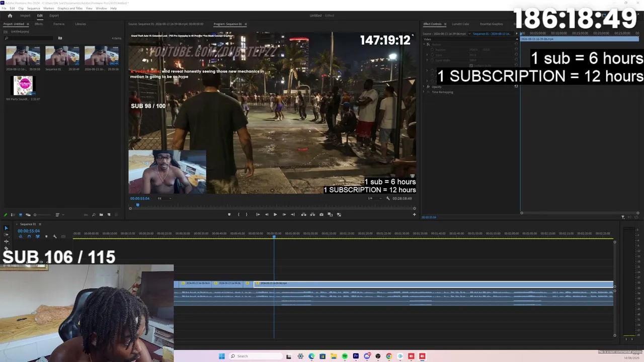Toggle Linked Selection in the Timeline
The height and width of the screenshot is (362, 644).
point(37,236)
